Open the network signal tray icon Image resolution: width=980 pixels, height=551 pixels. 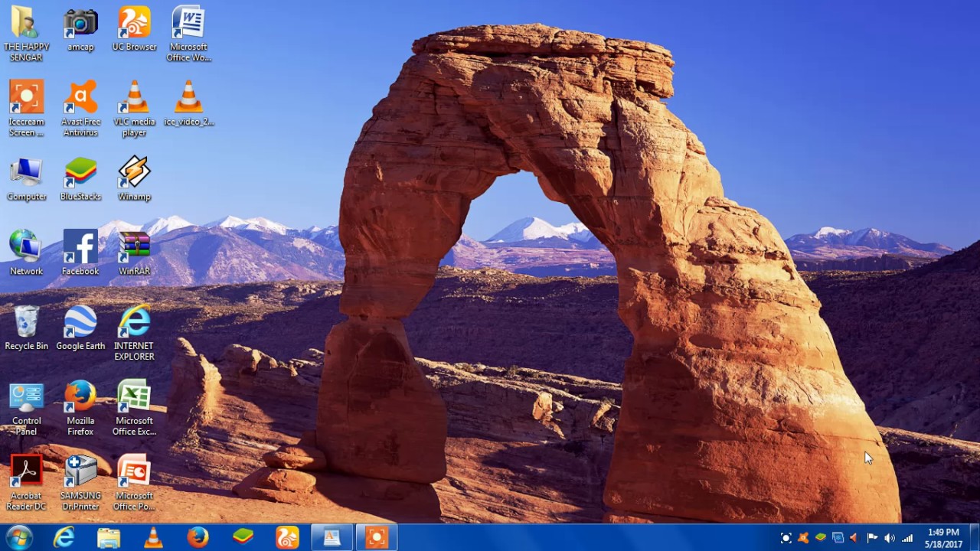point(907,538)
